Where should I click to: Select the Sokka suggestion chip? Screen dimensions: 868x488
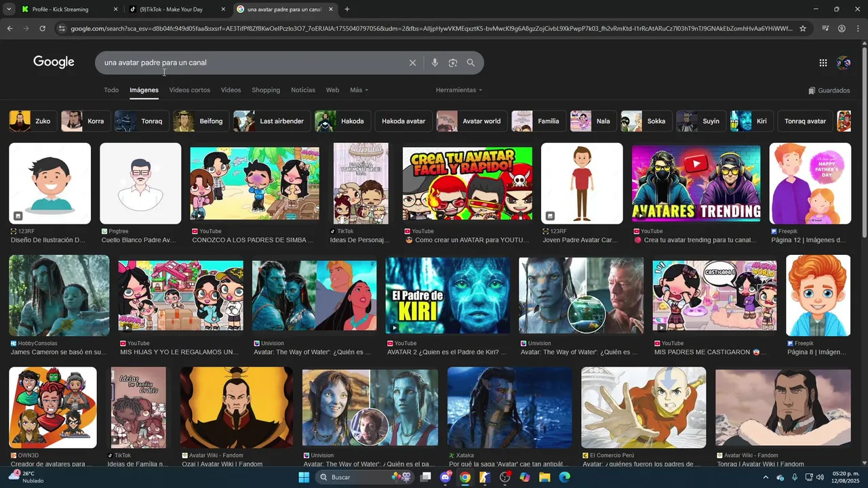pyautogui.click(x=646, y=121)
